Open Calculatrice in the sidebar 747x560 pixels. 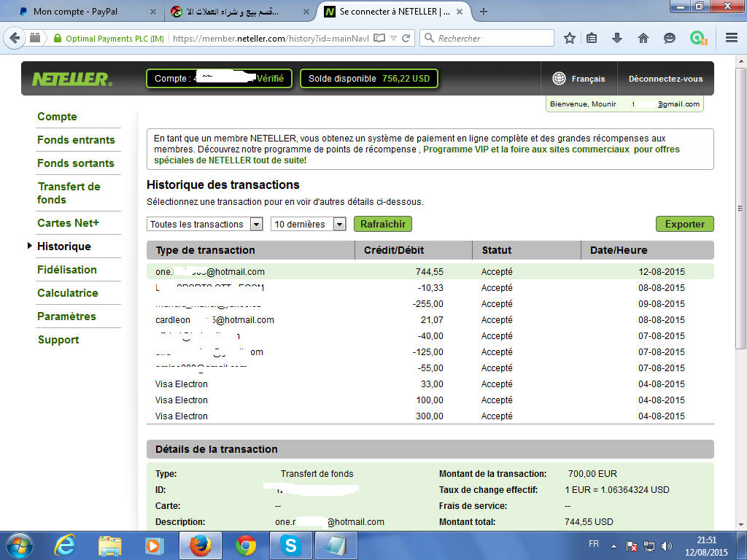click(68, 293)
